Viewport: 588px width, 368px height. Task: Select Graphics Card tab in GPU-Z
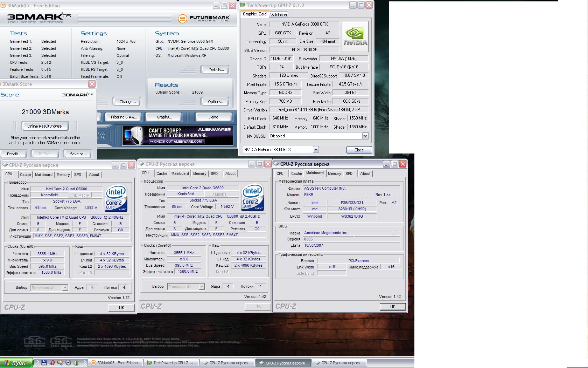coord(255,14)
